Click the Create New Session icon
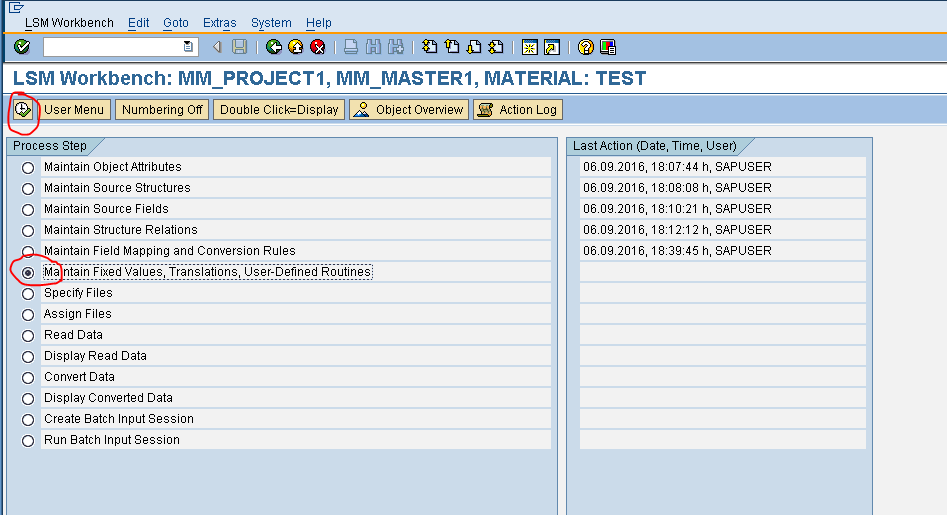The height and width of the screenshot is (515, 947). (x=530, y=47)
